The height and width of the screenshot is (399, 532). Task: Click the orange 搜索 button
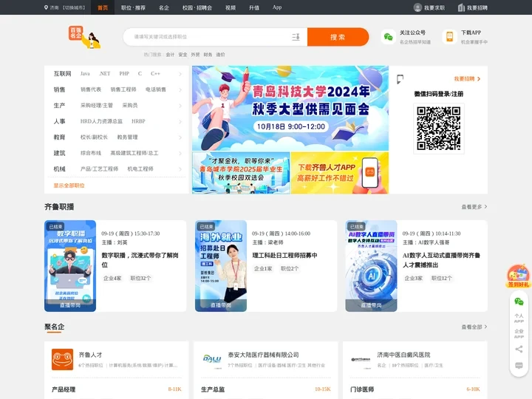tap(338, 37)
